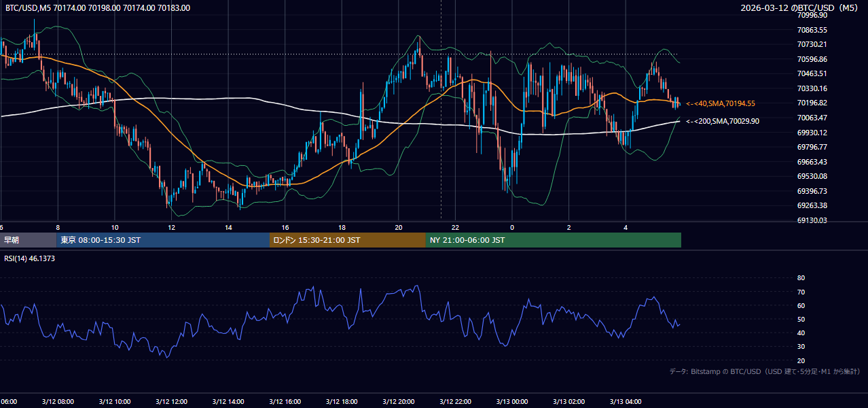Click the 3/12 16:00 date axis label
Viewport: 868px width, 408px height.
pos(285,402)
